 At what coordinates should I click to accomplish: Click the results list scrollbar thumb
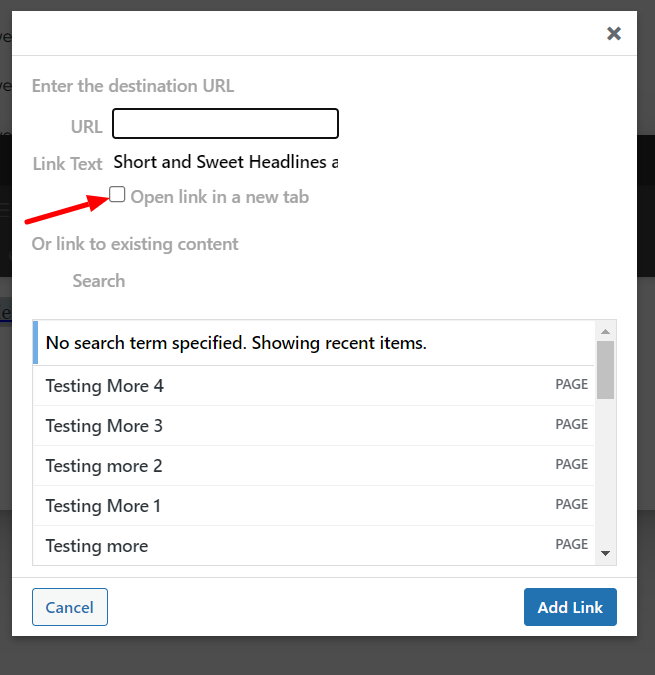tap(605, 370)
